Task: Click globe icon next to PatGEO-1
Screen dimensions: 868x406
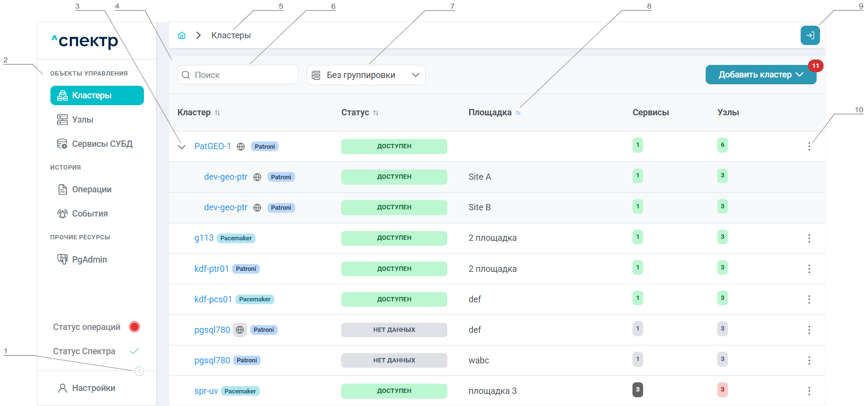Action: coord(241,146)
